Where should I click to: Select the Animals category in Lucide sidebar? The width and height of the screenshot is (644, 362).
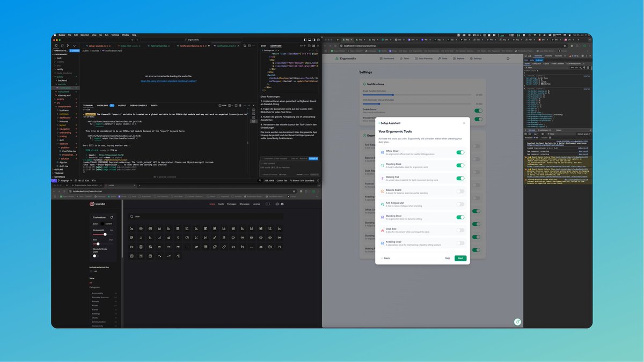(x=95, y=301)
